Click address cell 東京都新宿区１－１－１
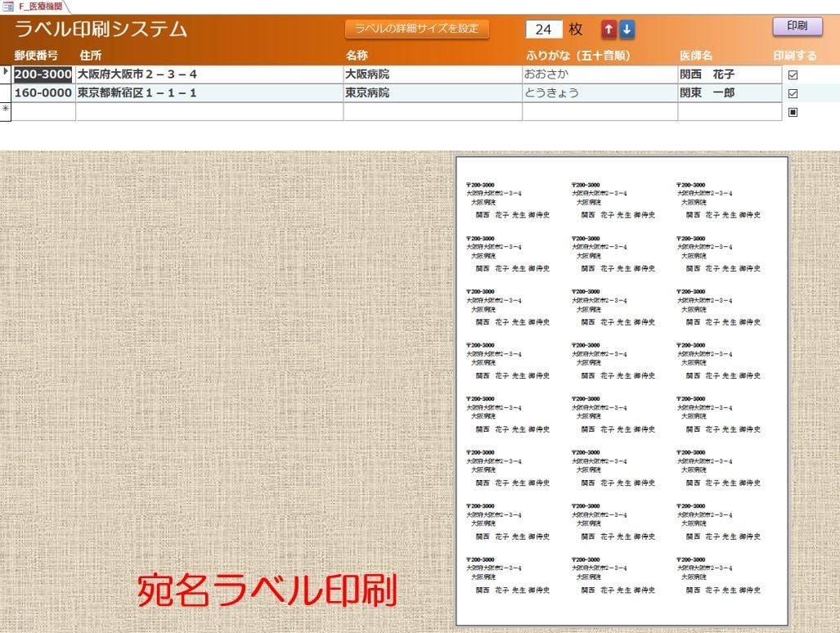 click(x=209, y=92)
